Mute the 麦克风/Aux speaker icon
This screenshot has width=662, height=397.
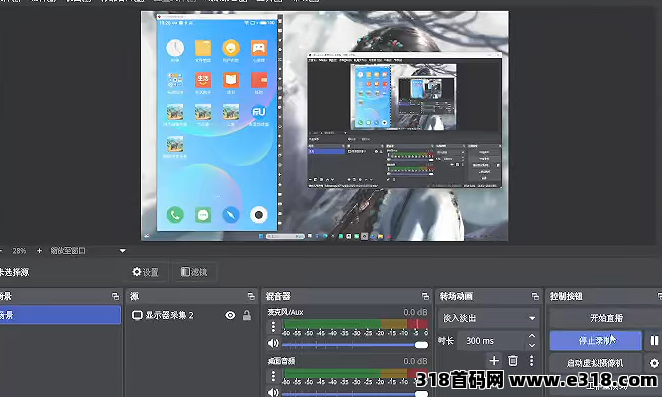click(x=273, y=343)
